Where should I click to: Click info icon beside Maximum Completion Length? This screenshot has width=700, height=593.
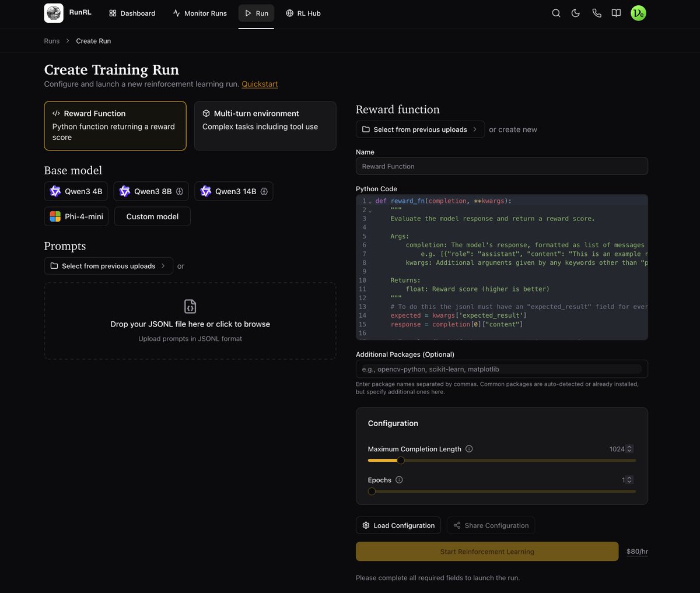click(469, 449)
